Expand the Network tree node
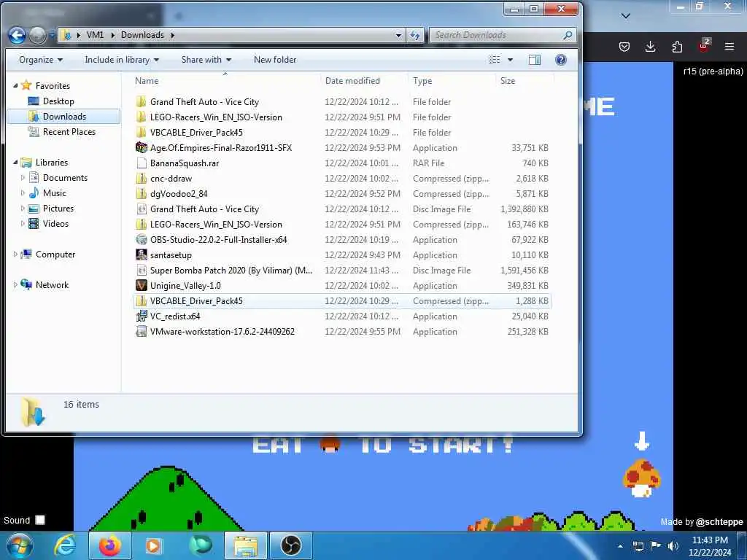This screenshot has width=747, height=560. click(x=15, y=285)
